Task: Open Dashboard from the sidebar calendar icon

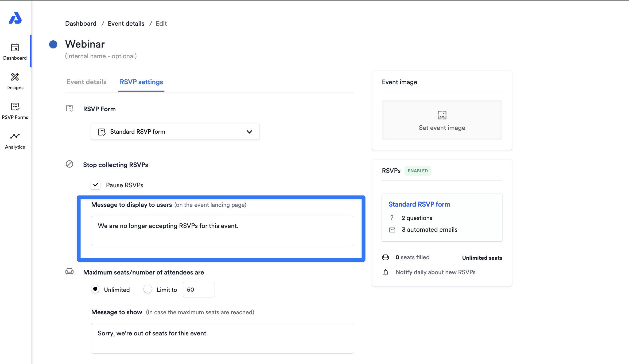Action: (x=15, y=48)
